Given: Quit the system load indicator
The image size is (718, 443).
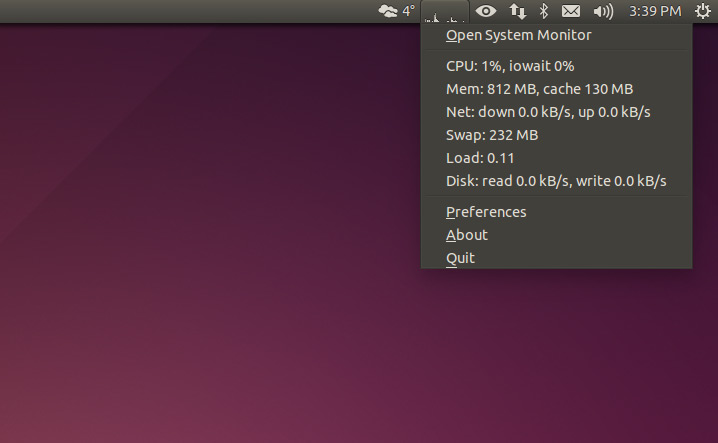Looking at the screenshot, I should (460, 258).
